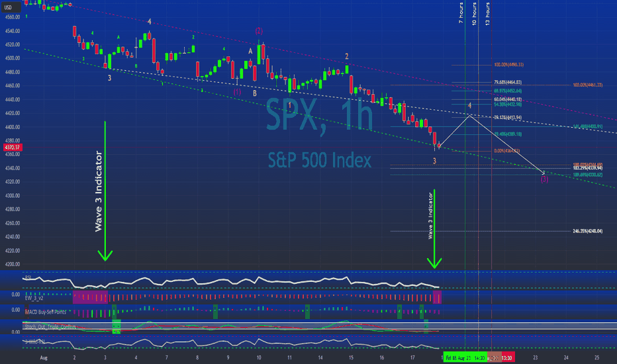Image resolution: width=617 pixels, height=364 pixels.
Task: Select the 79.68%(4464.83) Fibonacci label
Action: 508,82
